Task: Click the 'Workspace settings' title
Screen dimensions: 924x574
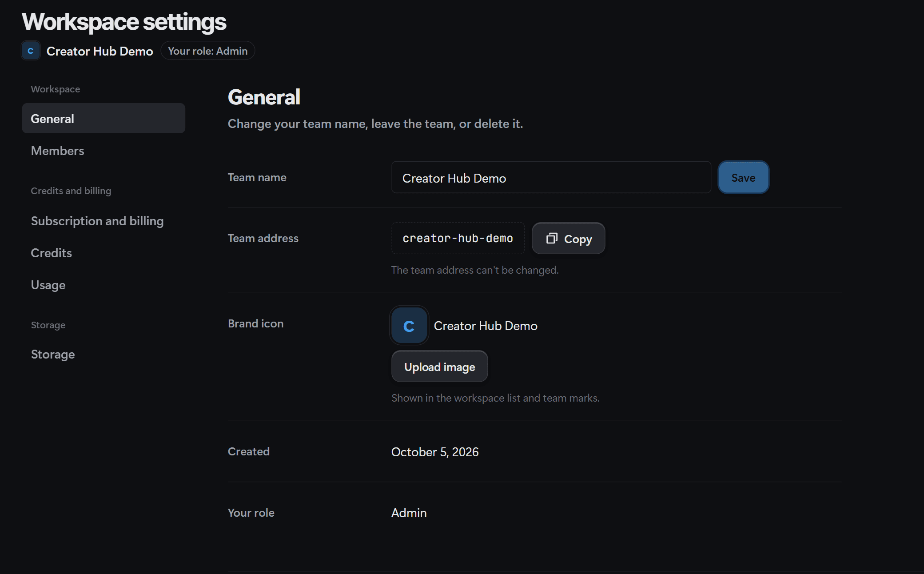Action: click(124, 22)
